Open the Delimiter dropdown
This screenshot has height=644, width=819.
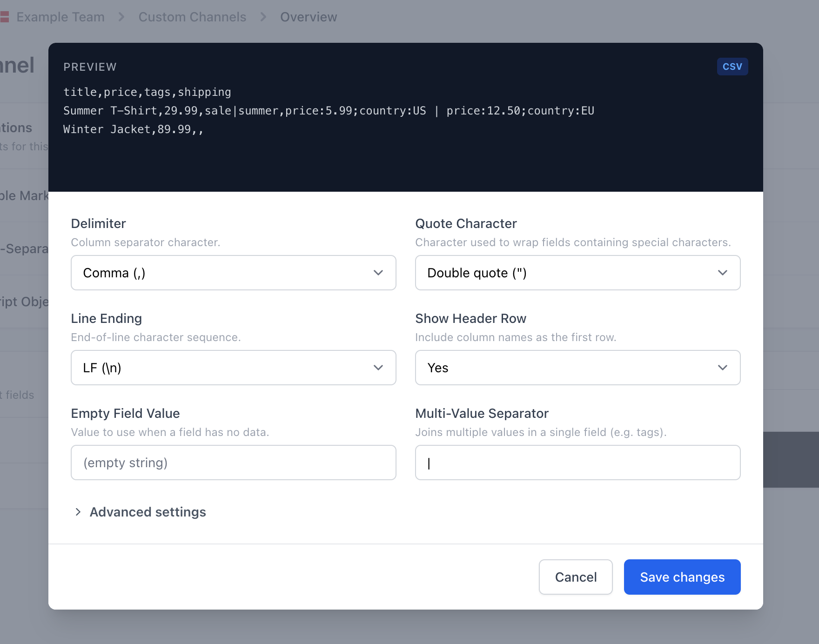pos(233,273)
